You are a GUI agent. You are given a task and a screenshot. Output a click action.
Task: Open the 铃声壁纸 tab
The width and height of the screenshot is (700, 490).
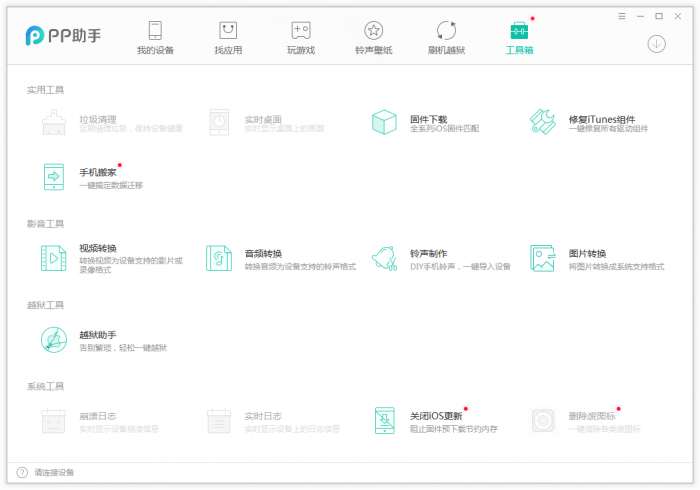tap(374, 38)
